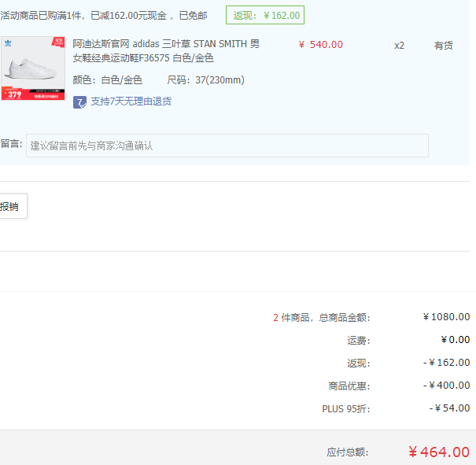Select 商品优惠 deduction -¥400.00

446,386
